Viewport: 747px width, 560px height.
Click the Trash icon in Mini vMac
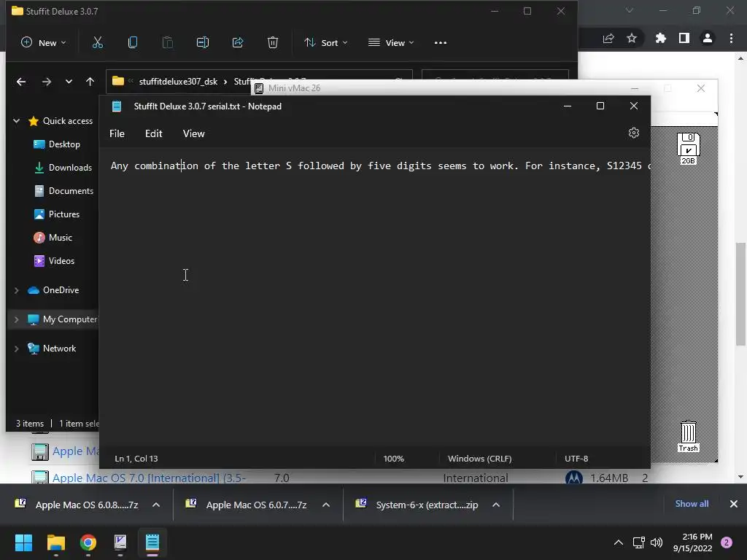(x=689, y=437)
